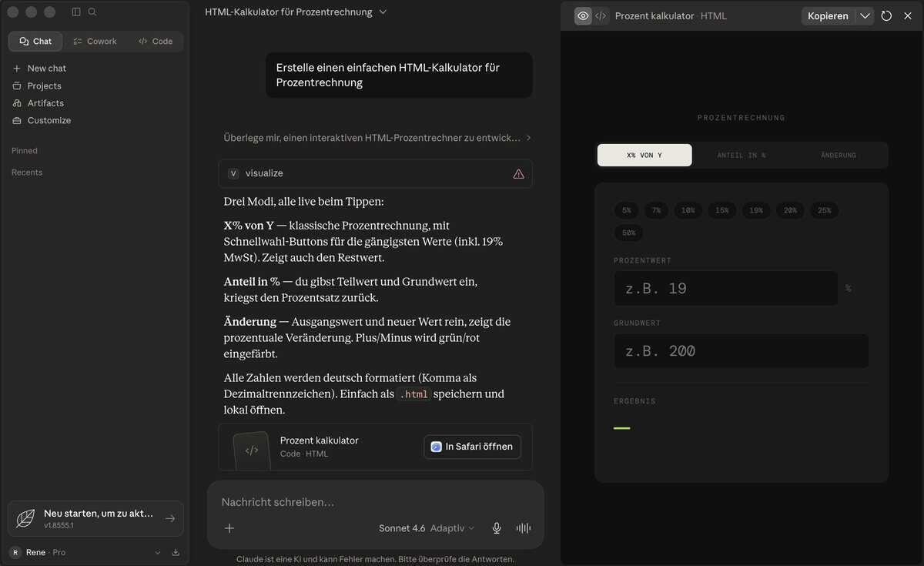Open the chat title dropdown chevron

[383, 12]
